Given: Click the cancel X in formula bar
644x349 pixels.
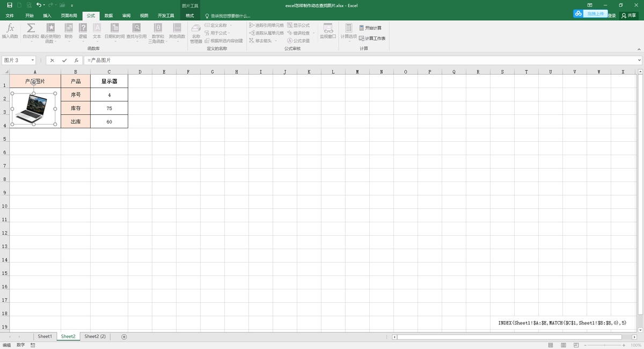Looking at the screenshot, I should tap(52, 61).
